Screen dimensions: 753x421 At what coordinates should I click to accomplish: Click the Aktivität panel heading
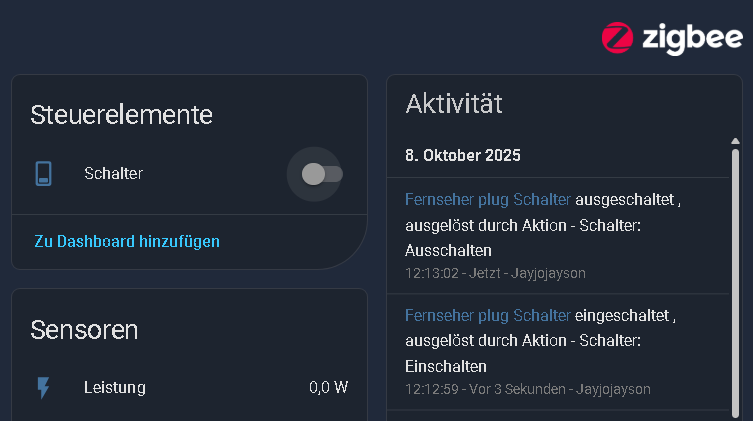point(454,103)
